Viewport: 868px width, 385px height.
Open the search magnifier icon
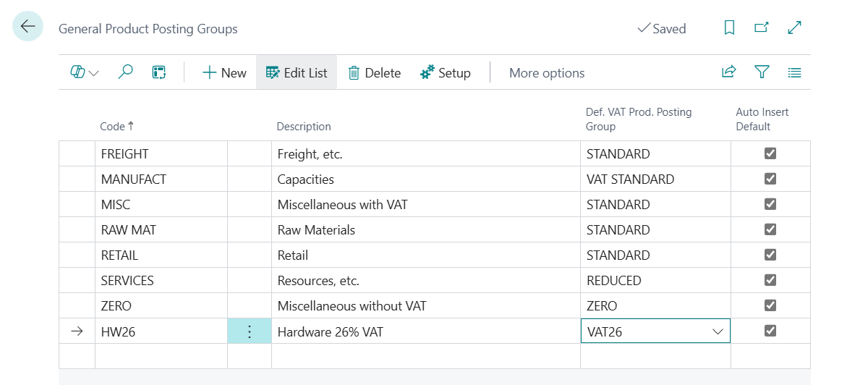click(x=126, y=72)
